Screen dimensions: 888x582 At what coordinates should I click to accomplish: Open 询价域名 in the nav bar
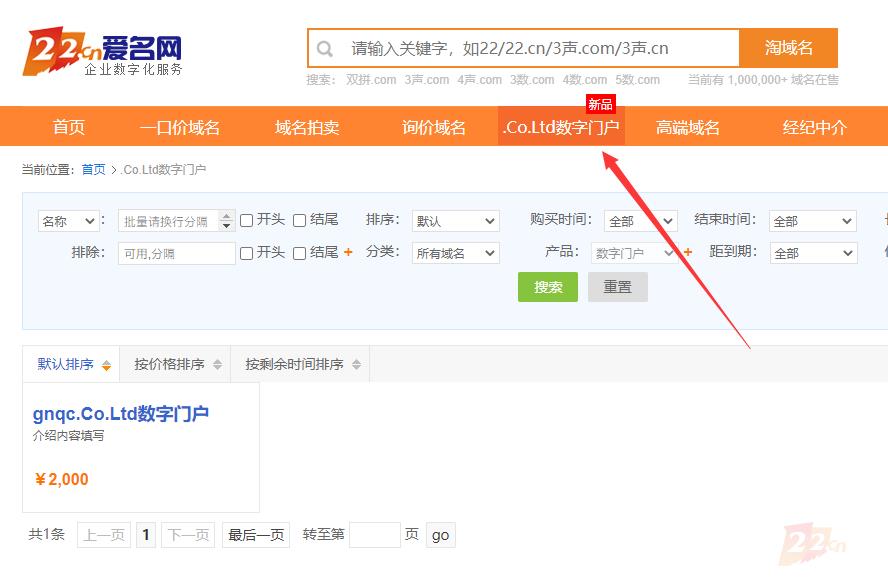[434, 127]
